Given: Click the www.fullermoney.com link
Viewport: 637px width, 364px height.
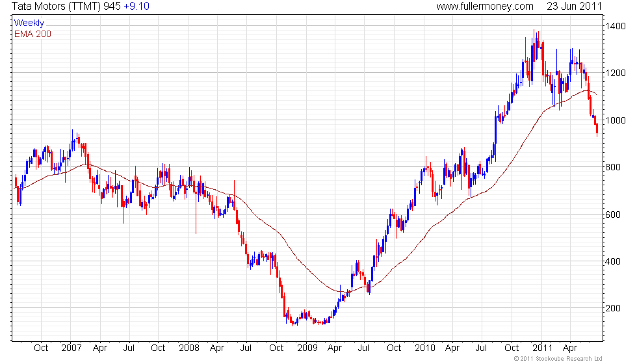Looking at the screenshot, I should pyautogui.click(x=484, y=6).
